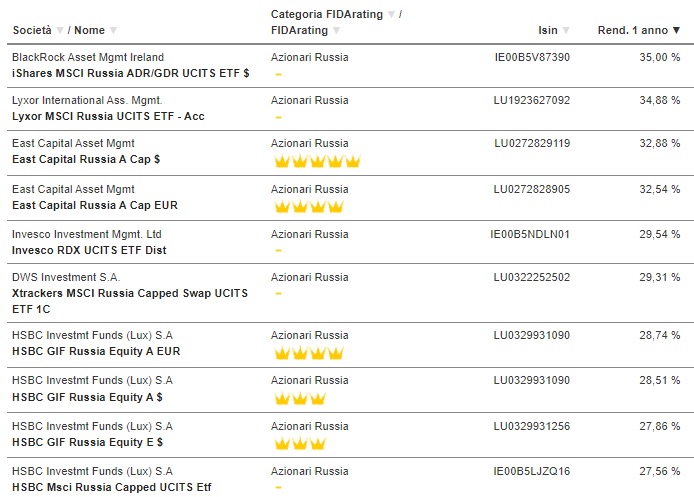Image resolution: width=694 pixels, height=497 pixels.
Task: Click the no-rating dash for Xtrackers MSCI Russia
Action: pos(278,293)
